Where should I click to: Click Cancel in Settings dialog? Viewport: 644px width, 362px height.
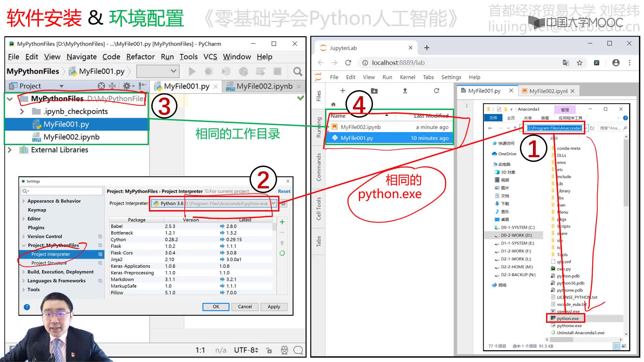(x=245, y=307)
